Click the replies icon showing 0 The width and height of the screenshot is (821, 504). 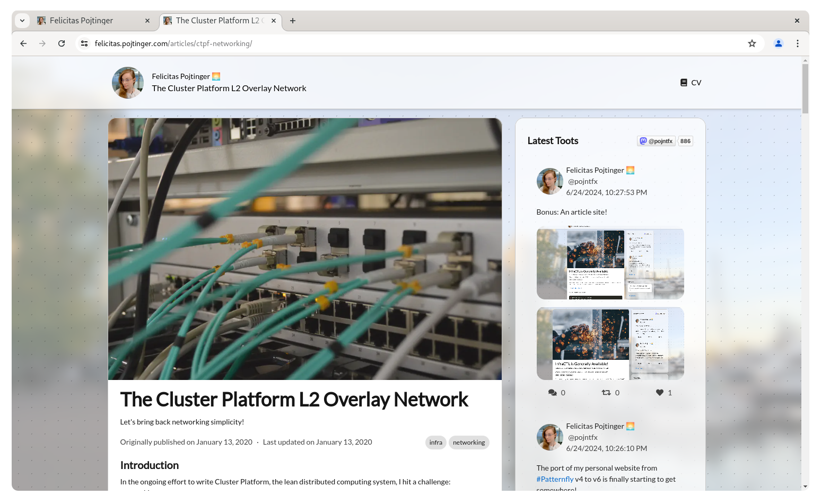tap(552, 393)
